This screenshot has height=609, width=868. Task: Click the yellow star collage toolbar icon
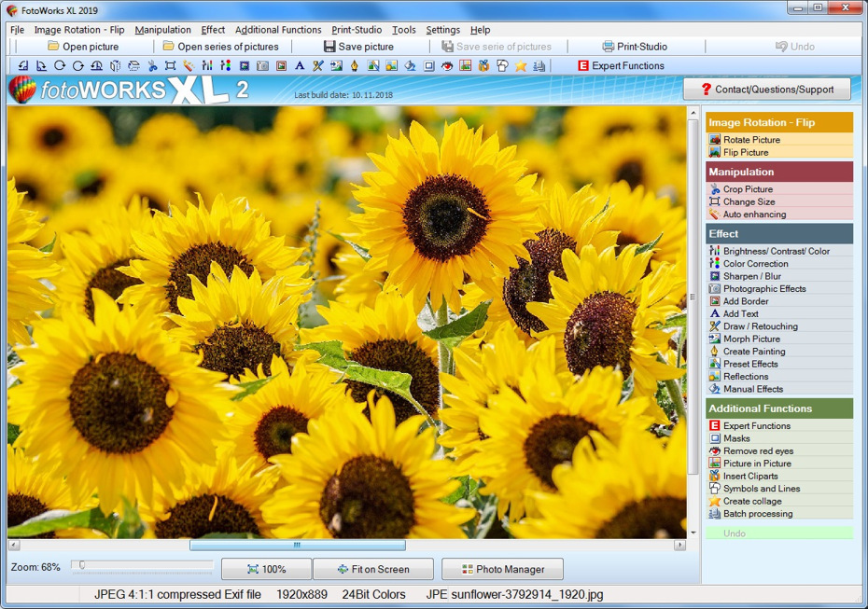pyautogui.click(x=521, y=66)
